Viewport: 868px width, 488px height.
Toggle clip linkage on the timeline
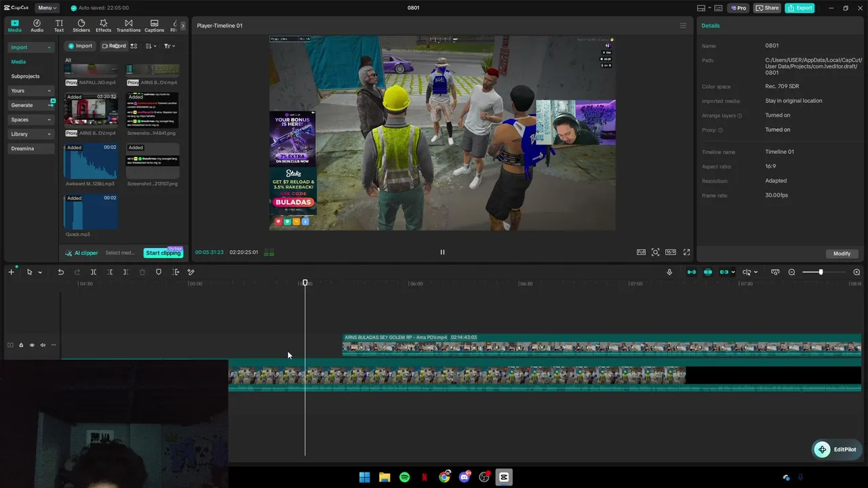(x=724, y=272)
